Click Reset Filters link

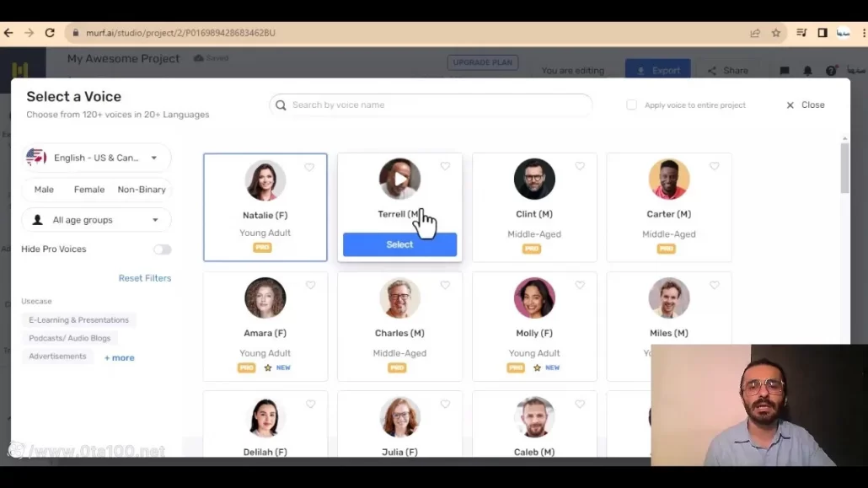click(x=144, y=278)
